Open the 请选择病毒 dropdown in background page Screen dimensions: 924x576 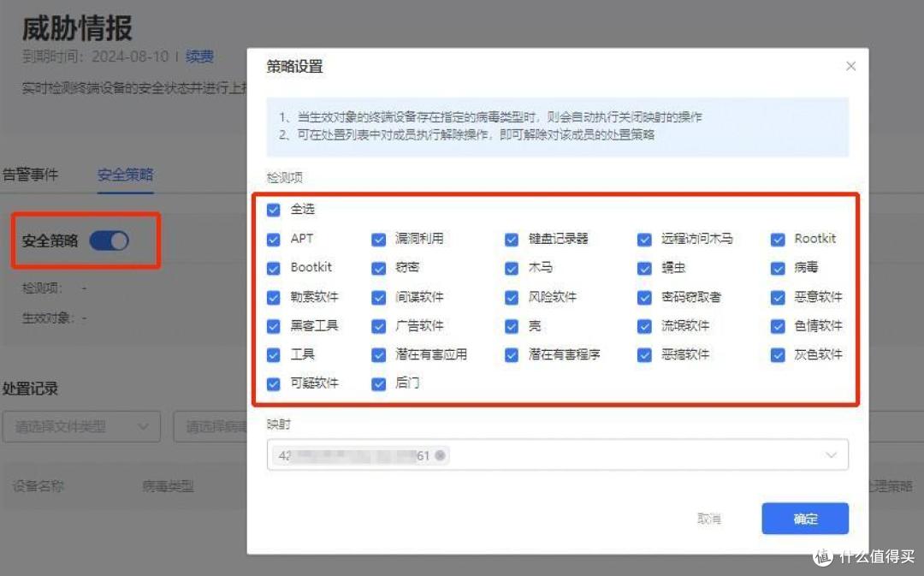210,426
